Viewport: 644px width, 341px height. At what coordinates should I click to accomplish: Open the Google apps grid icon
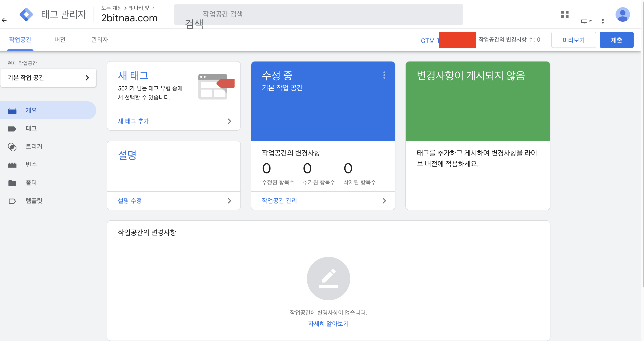click(565, 14)
